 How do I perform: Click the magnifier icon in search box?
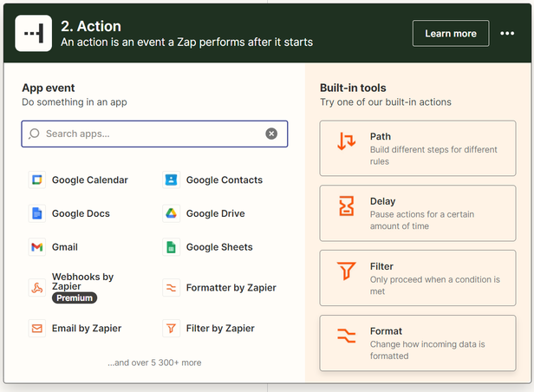tap(35, 134)
